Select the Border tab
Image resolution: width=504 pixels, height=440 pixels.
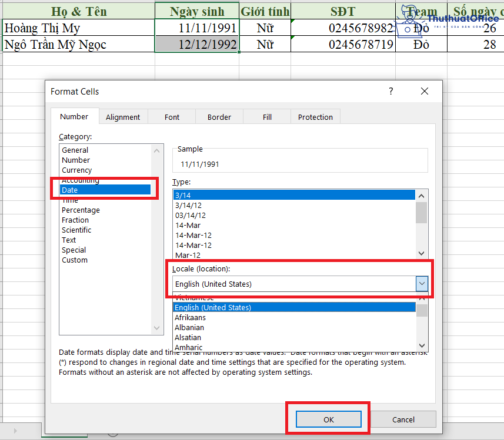click(x=219, y=116)
